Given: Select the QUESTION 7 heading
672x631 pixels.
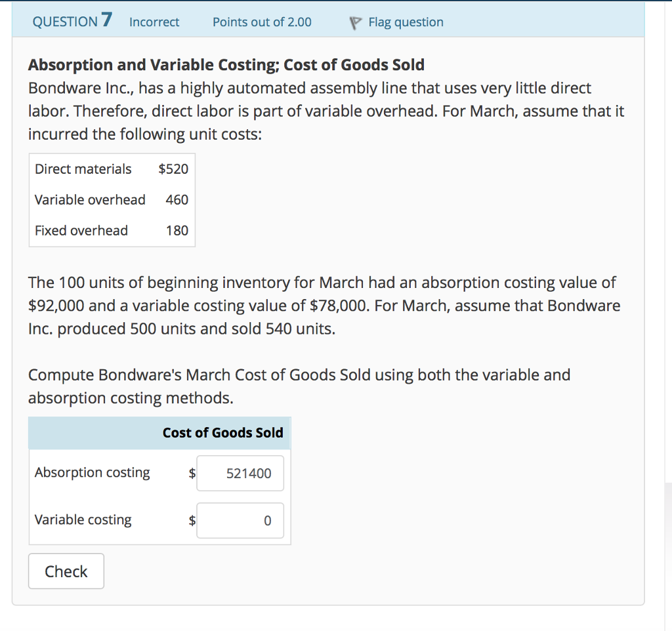Looking at the screenshot, I should pyautogui.click(x=72, y=20).
